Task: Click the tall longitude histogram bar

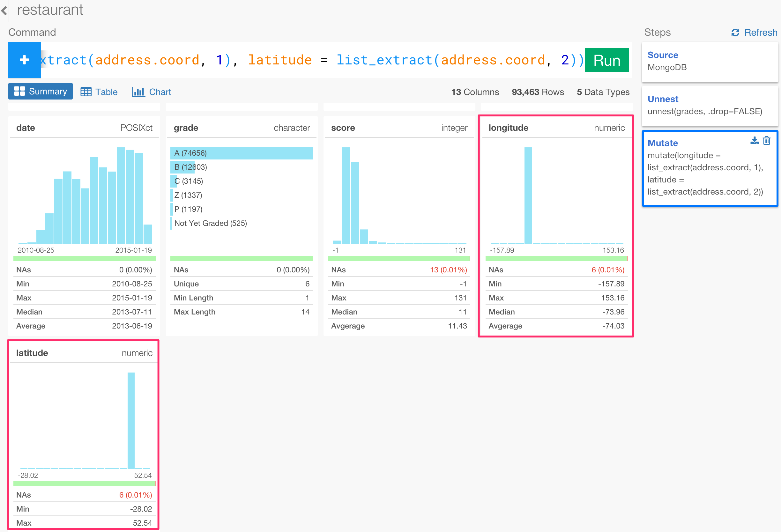Action: click(528, 195)
